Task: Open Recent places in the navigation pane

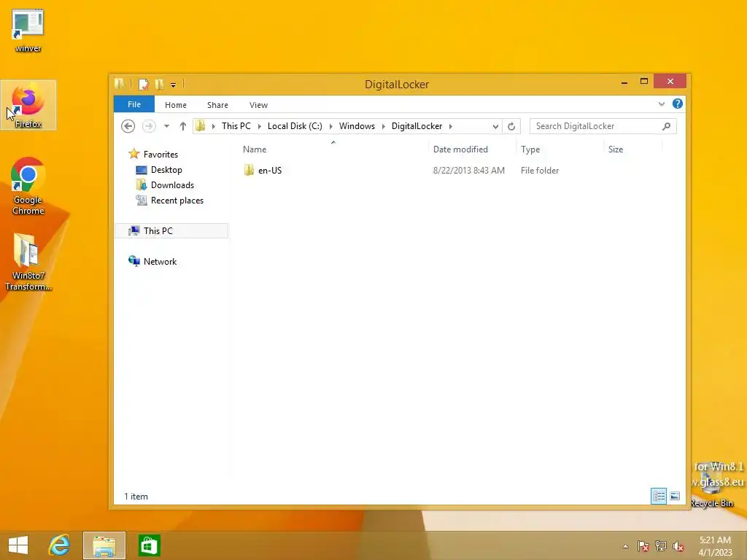Action: (170, 201)
